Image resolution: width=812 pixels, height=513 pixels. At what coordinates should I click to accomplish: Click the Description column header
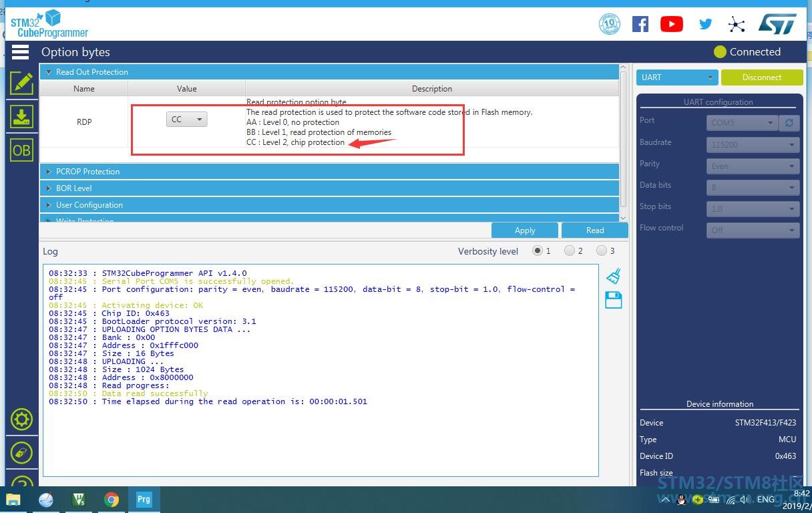click(432, 88)
